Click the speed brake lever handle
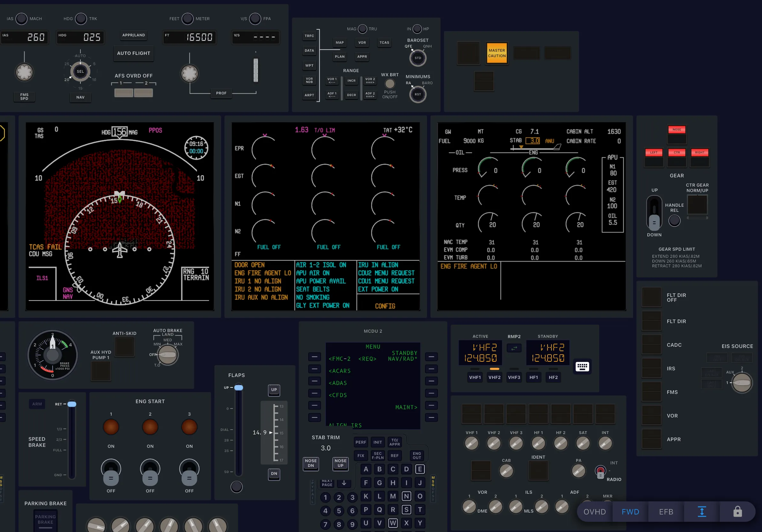 point(72,404)
